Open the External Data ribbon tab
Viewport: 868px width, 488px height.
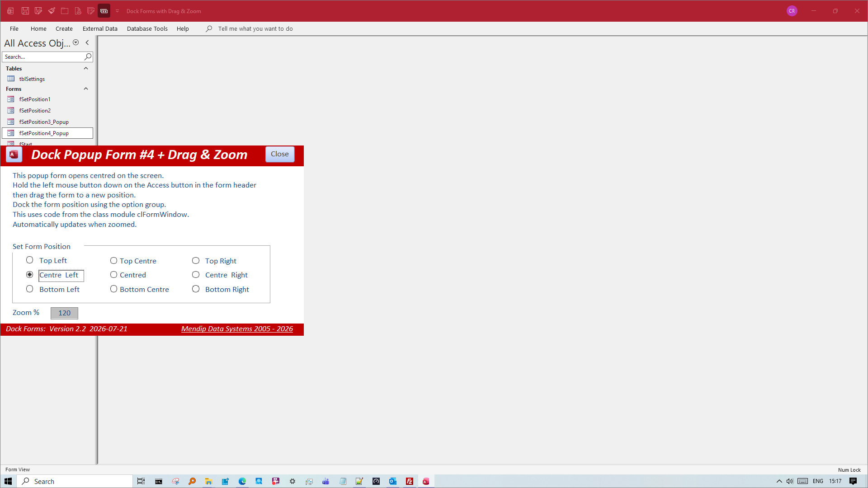100,28
